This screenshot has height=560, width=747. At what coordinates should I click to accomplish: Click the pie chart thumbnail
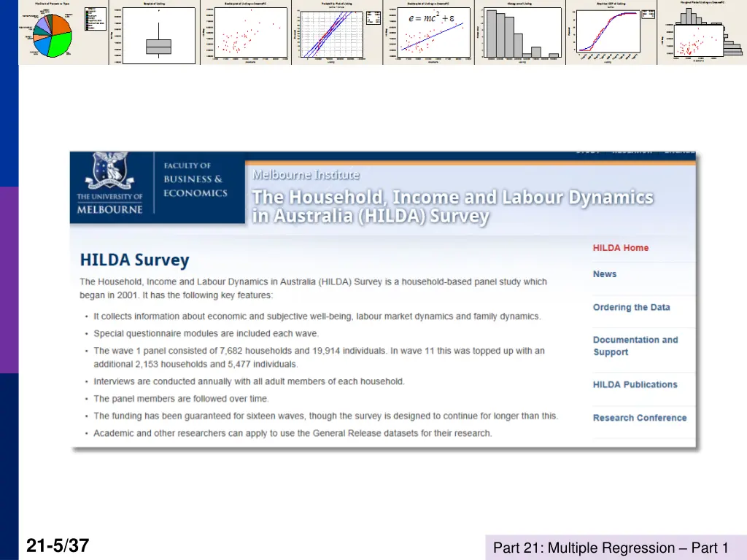pos(63,32)
